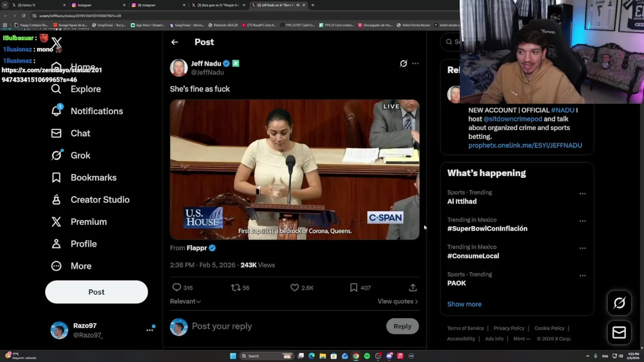Open File Explorer from the taskbar
Screen dimensions: 644x362
pyautogui.click(x=323, y=356)
